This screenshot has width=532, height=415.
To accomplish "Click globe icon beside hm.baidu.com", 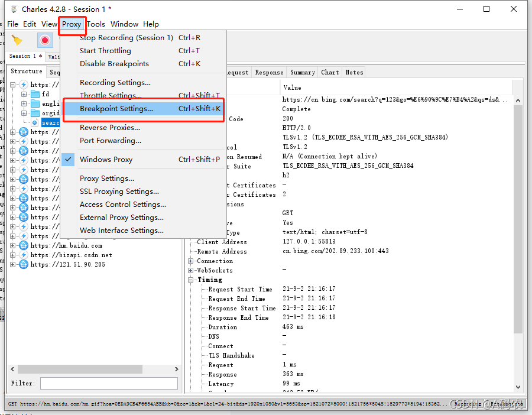I will [x=24, y=245].
